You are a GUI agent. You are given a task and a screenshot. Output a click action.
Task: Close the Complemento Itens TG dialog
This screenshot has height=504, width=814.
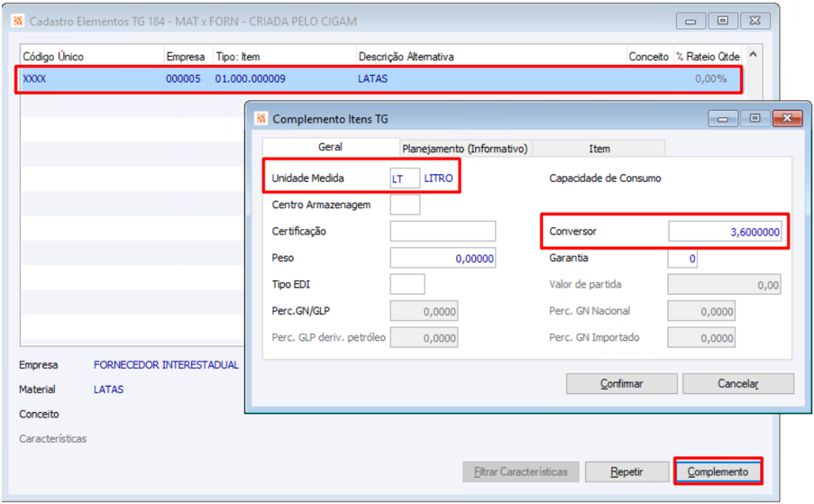pyautogui.click(x=786, y=118)
